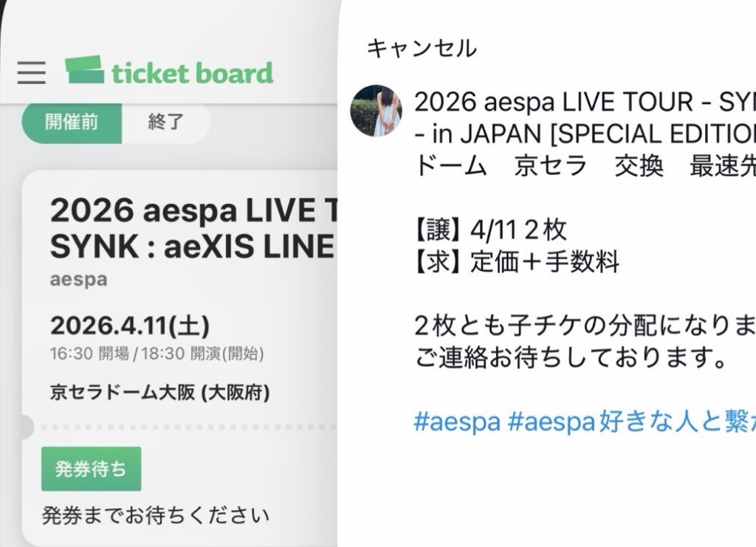Switch to the 終了 tab
Screen dimensions: 756x547
click(x=166, y=122)
